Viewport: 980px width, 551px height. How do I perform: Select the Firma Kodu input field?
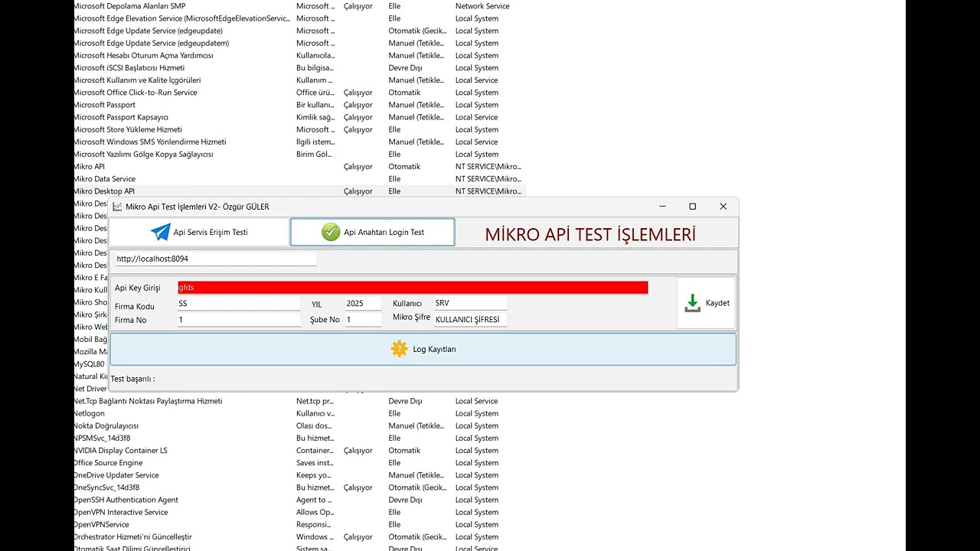239,304
